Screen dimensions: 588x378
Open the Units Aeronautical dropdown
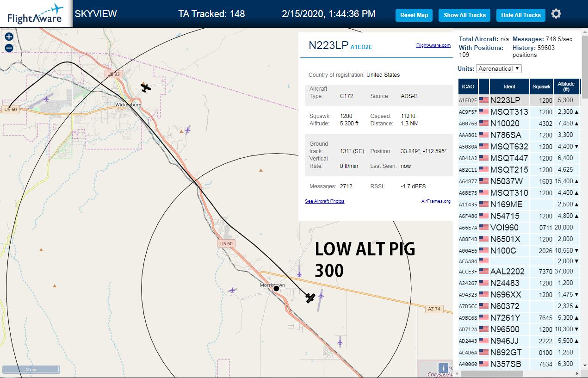499,68
